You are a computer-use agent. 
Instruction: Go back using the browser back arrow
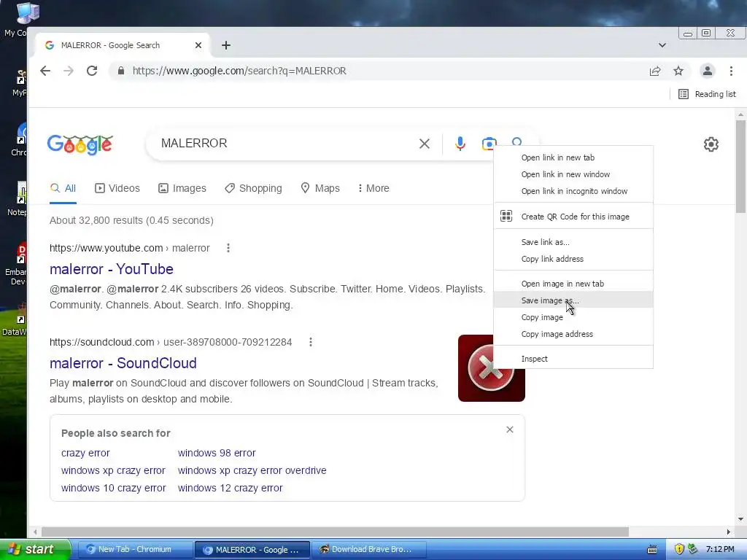pyautogui.click(x=44, y=71)
